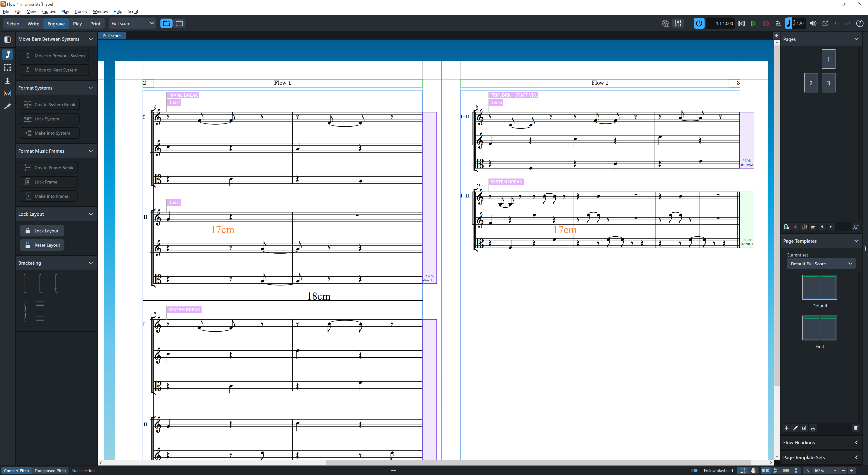Collapse the Format Music Frames section
This screenshot has width=868, height=475.
(x=91, y=151)
